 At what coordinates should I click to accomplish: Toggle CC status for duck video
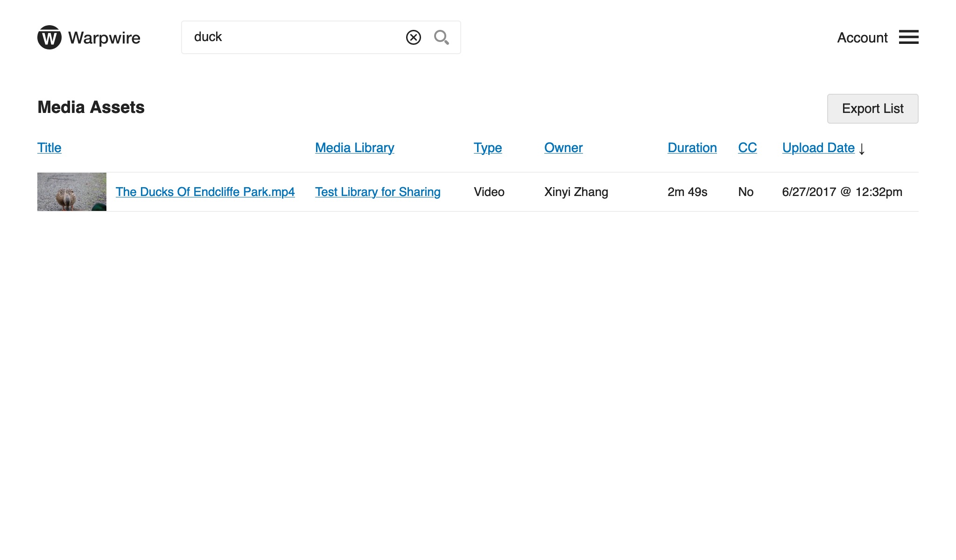pyautogui.click(x=746, y=191)
